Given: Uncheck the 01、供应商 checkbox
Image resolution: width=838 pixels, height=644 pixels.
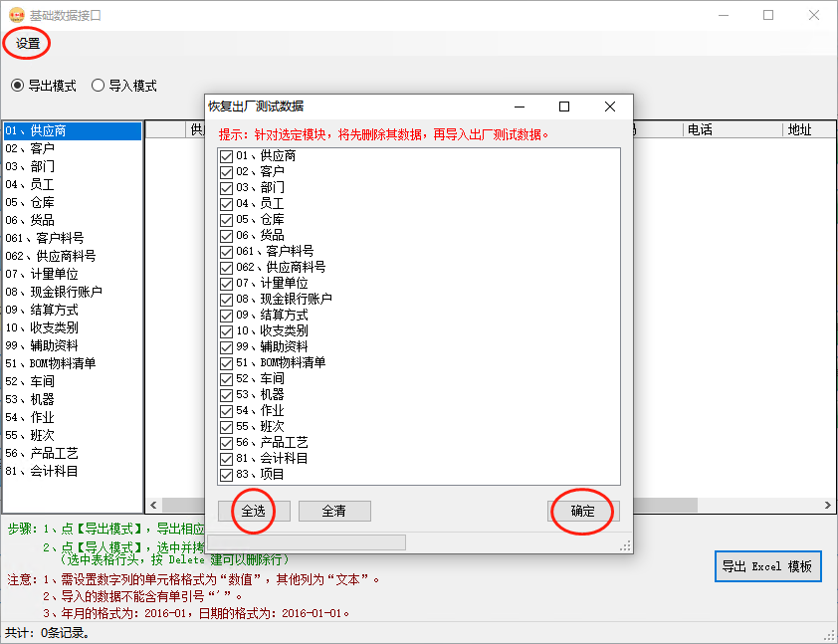Looking at the screenshot, I should 226,156.
